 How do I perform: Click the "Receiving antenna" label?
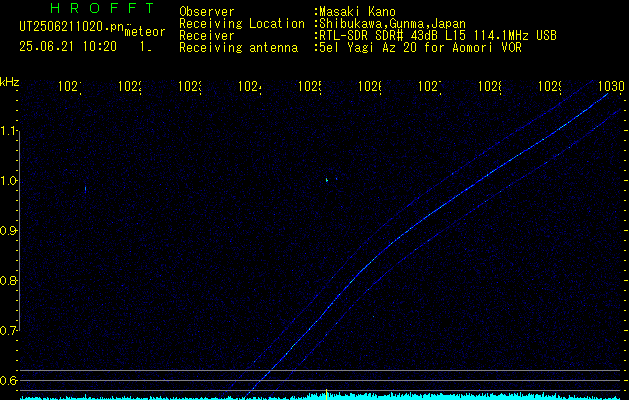pos(239,48)
